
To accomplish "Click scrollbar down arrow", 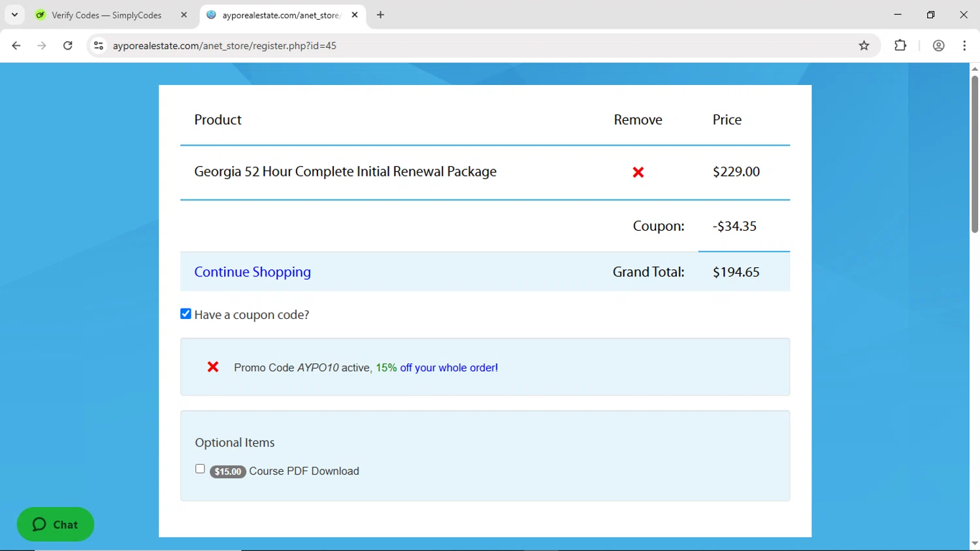I will 975,544.
